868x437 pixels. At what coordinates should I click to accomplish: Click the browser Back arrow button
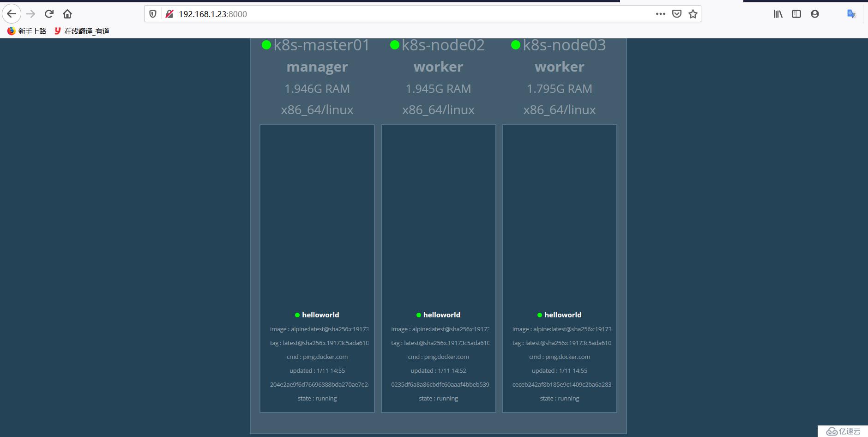click(x=12, y=14)
